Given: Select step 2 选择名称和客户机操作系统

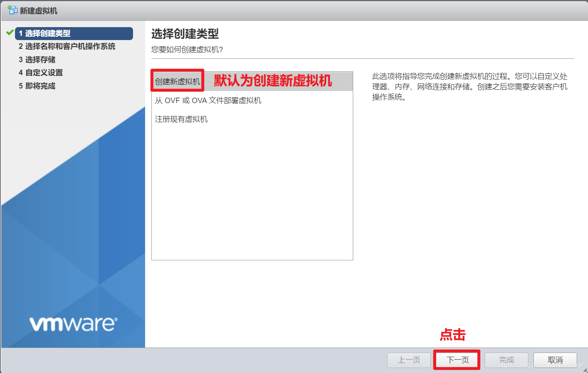Looking at the screenshot, I should pyautogui.click(x=67, y=46).
